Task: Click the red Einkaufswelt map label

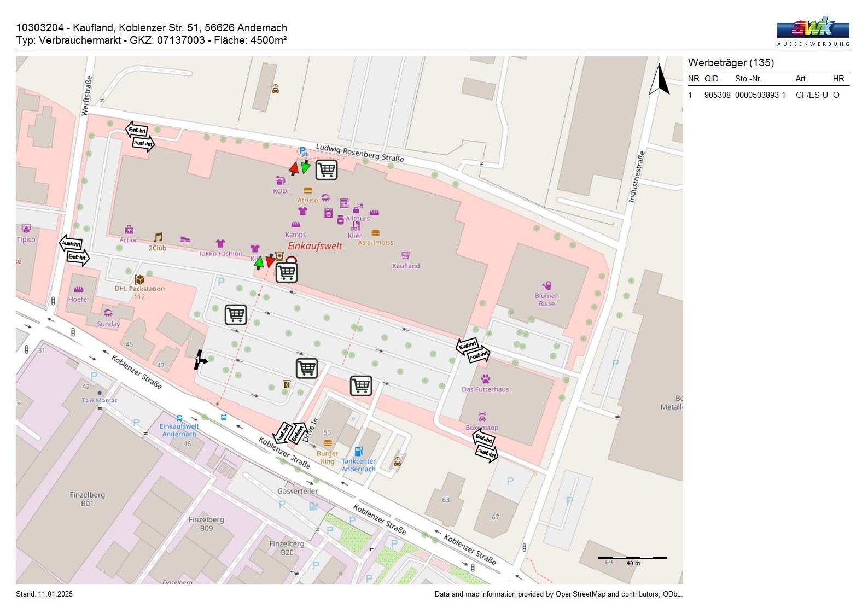Action: (314, 246)
